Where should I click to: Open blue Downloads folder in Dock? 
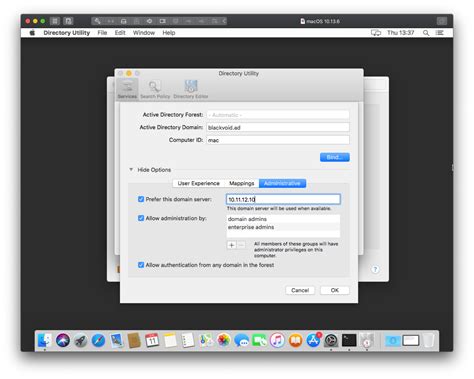[x=393, y=340]
